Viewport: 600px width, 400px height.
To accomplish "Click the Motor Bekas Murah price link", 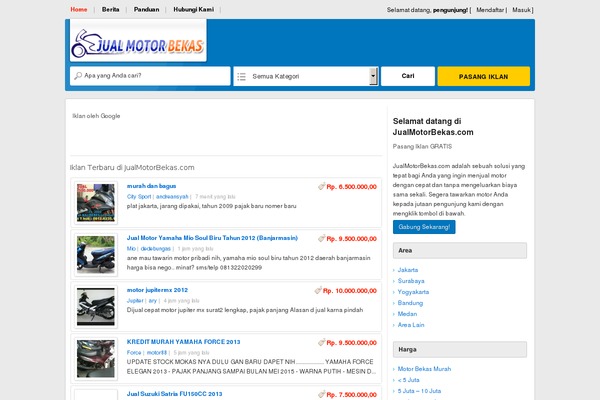I will click(424, 369).
